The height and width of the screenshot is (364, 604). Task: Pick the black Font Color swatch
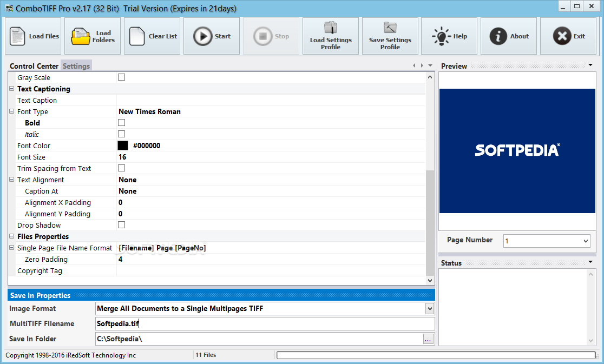tap(123, 145)
